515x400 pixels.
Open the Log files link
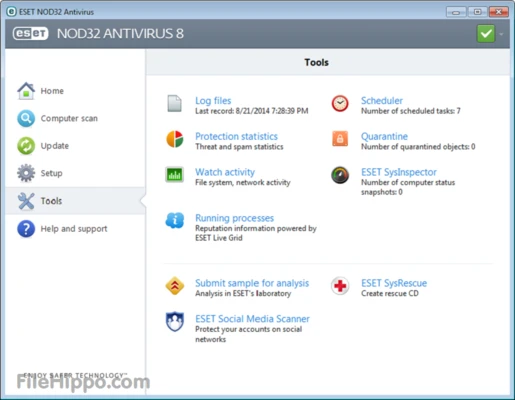(213, 100)
